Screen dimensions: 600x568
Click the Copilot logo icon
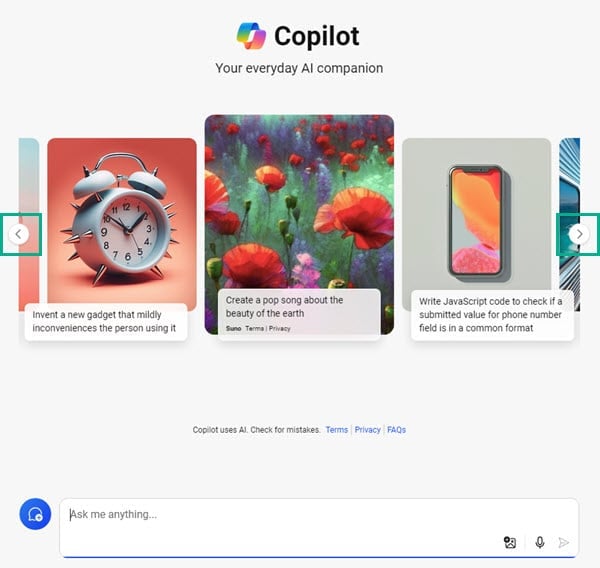[251, 36]
